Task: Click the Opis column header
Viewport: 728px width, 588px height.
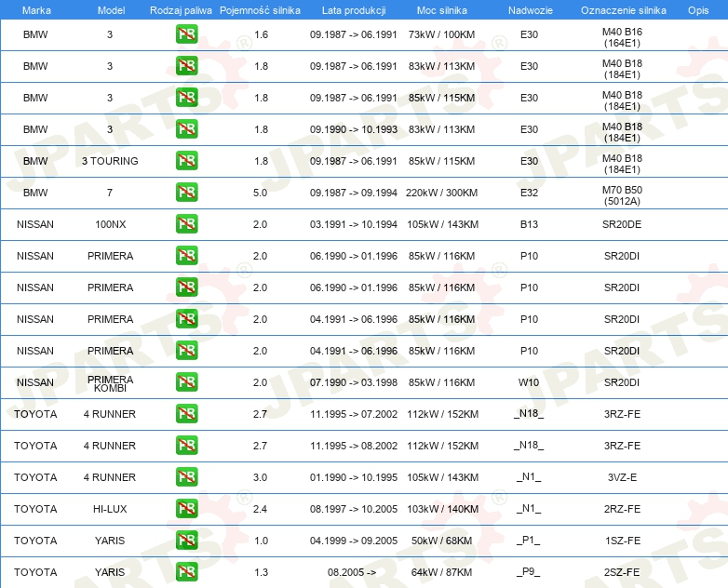Action: pyautogui.click(x=698, y=10)
